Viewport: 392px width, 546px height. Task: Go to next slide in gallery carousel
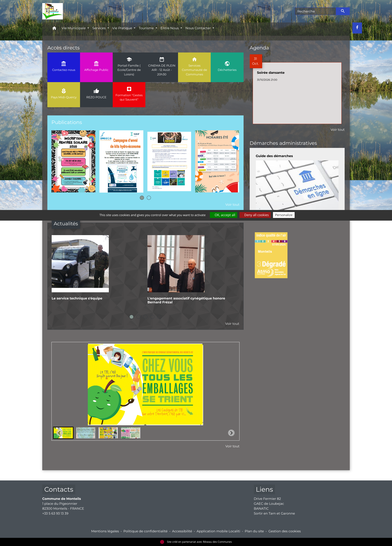(x=231, y=433)
